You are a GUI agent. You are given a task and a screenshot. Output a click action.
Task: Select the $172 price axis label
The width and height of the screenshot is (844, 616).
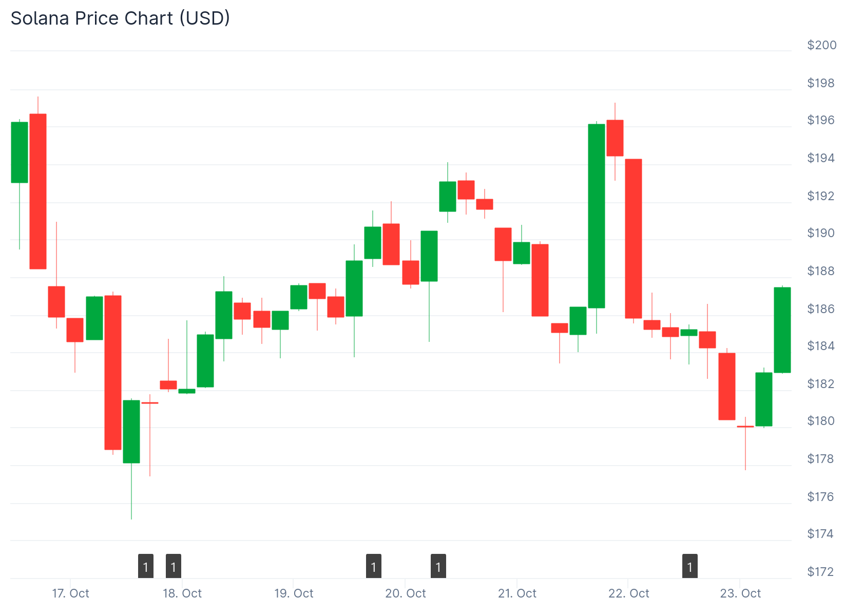(820, 571)
